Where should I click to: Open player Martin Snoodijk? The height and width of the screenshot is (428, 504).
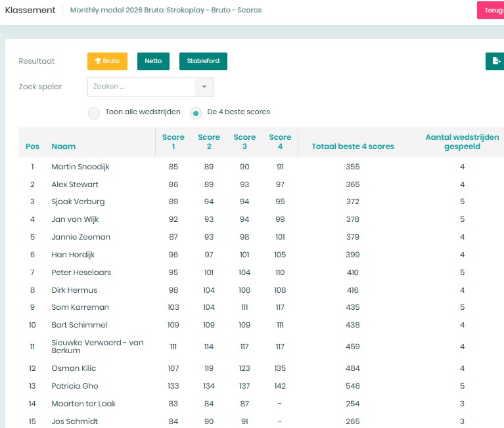pos(80,167)
